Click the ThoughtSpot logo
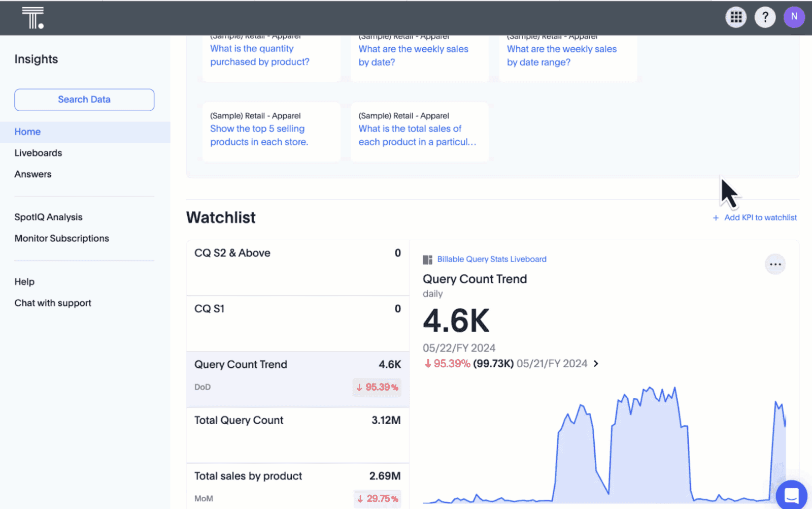Image resolution: width=812 pixels, height=509 pixels. point(33,17)
